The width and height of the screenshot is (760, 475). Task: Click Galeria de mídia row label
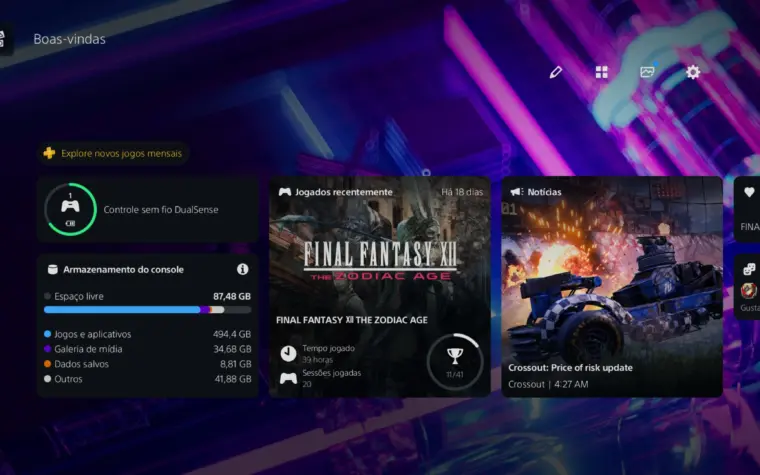[88, 348]
